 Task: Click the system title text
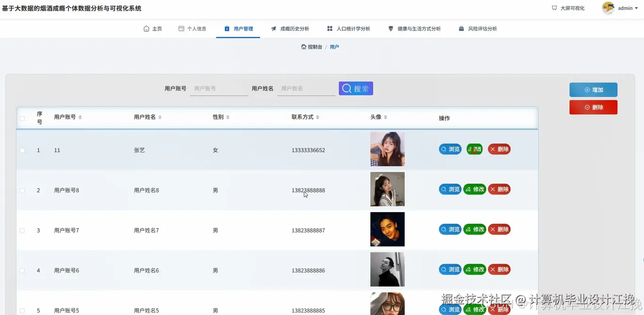pyautogui.click(x=72, y=8)
